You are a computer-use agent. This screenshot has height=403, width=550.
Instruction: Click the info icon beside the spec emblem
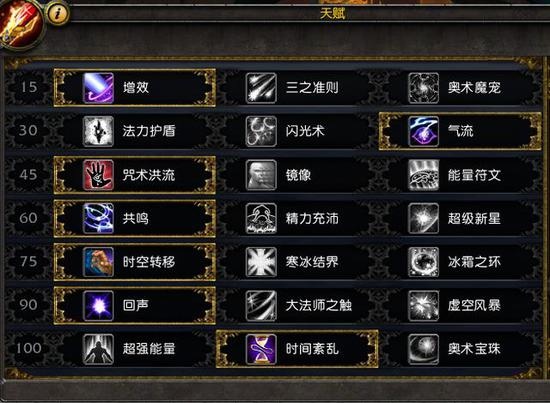(58, 14)
